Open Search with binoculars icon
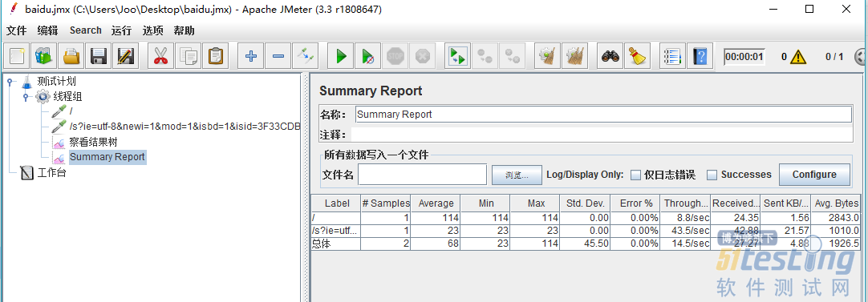This screenshot has width=868, height=302. click(610, 56)
